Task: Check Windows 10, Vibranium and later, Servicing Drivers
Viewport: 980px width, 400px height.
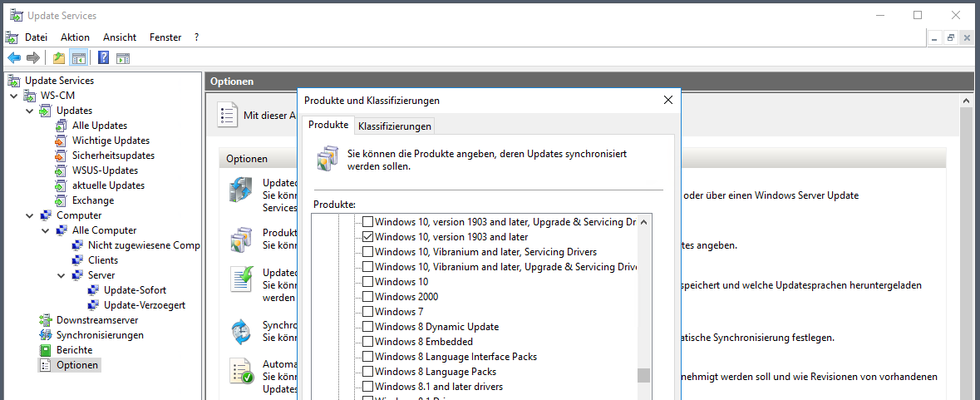Action: tap(368, 252)
